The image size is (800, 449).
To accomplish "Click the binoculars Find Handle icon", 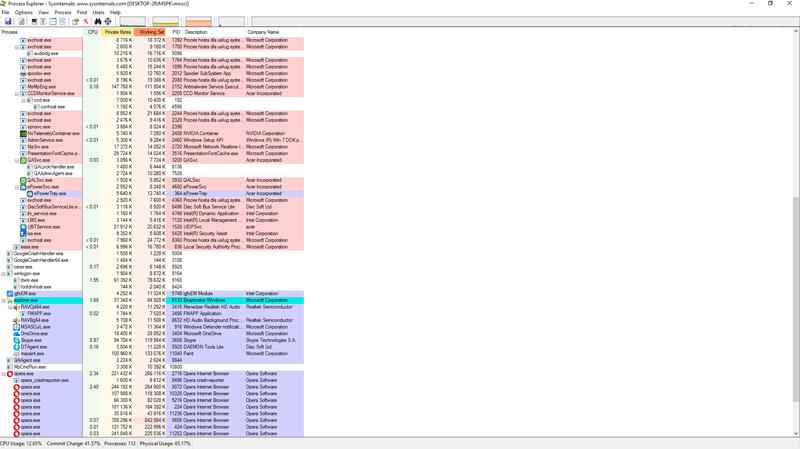I will coord(98,21).
